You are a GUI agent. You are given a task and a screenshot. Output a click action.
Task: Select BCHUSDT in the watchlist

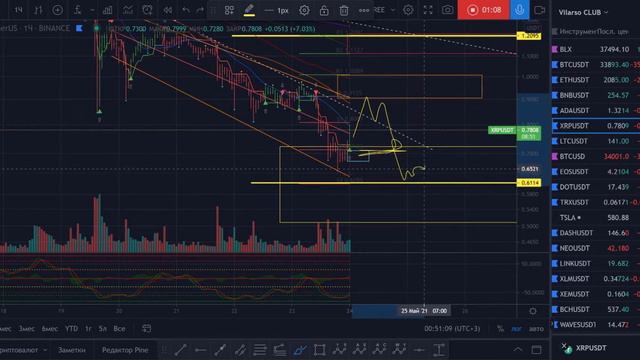pos(596,309)
